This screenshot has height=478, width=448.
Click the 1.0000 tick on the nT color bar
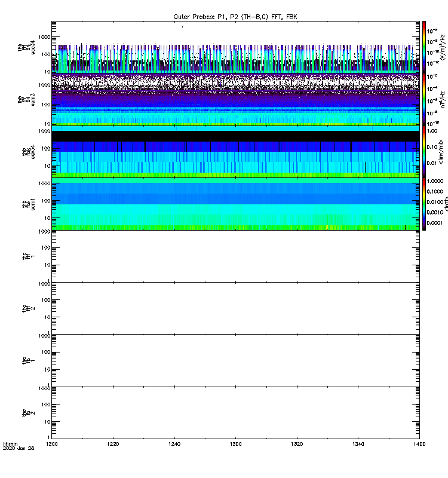pos(435,181)
